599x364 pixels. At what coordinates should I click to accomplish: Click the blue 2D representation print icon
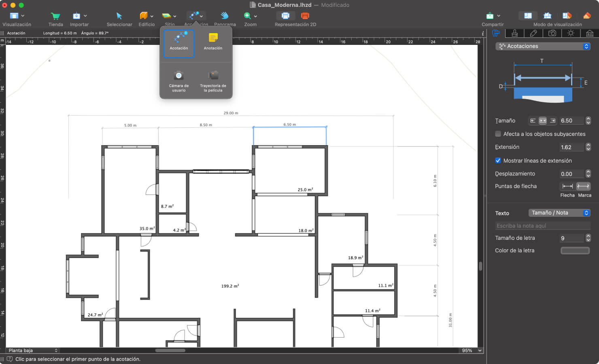(285, 16)
